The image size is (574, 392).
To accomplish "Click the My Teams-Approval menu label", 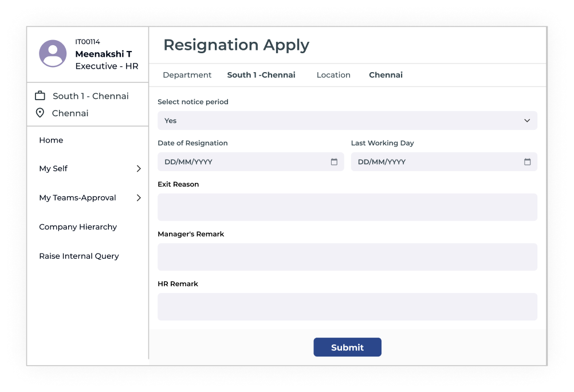I will click(77, 198).
